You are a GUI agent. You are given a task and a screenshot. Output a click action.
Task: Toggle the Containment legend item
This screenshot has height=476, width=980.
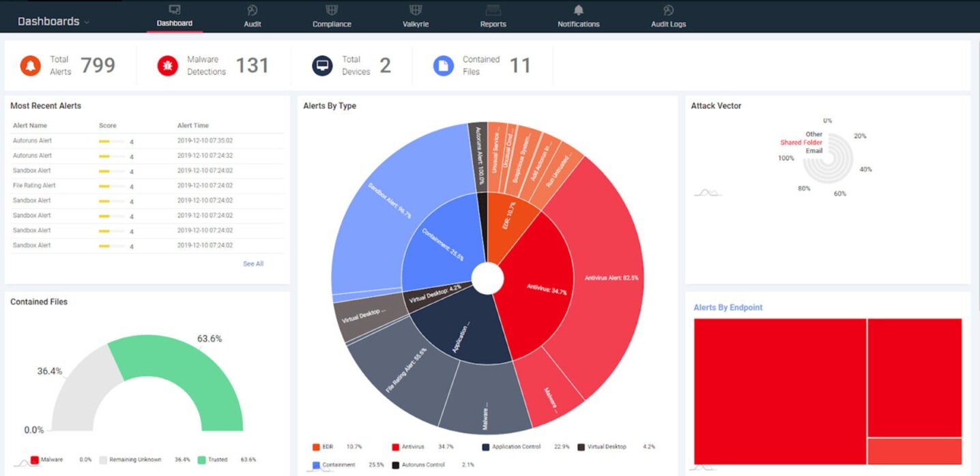click(334, 464)
